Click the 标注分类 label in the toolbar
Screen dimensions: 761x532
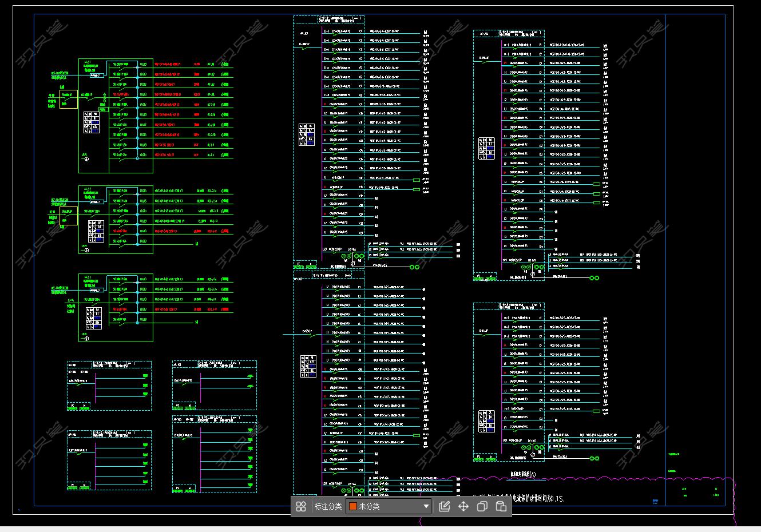pos(328,506)
